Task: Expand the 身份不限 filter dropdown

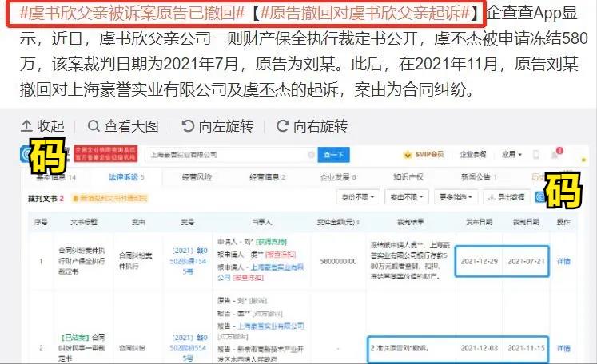Action: tap(357, 197)
